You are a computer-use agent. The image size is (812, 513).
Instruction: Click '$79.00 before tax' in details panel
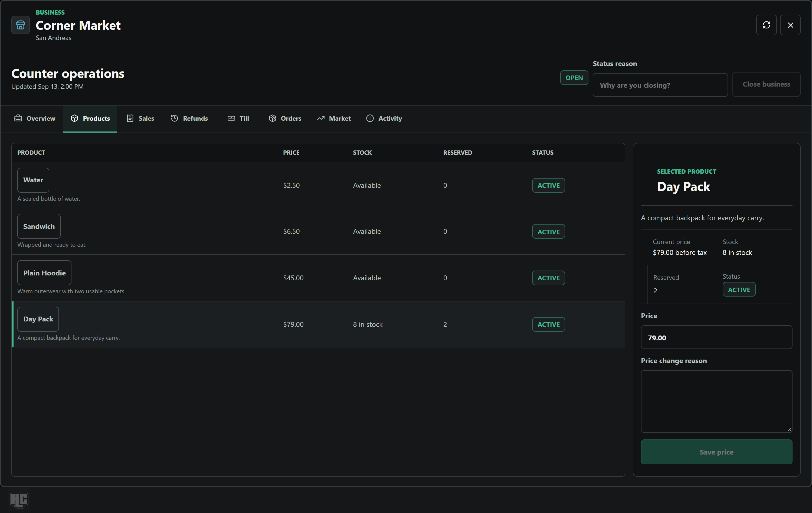[679, 252]
